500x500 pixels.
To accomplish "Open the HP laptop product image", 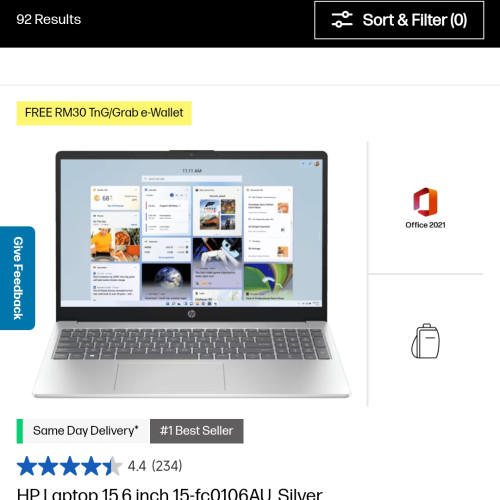I will pyautogui.click(x=191, y=274).
